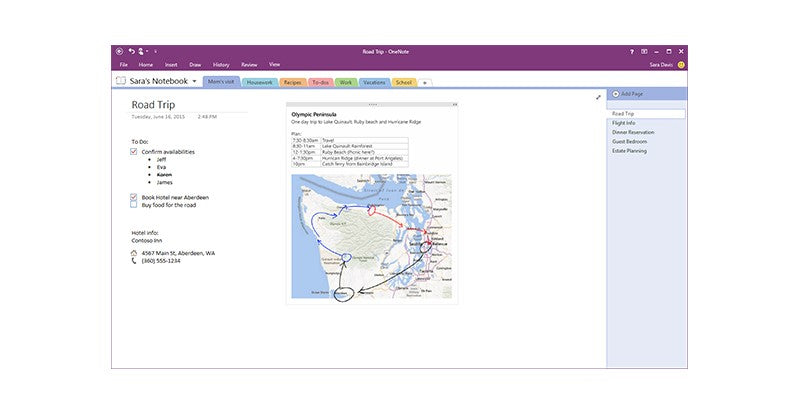Select the Vacations section tab
This screenshot has height=399, width=799.
pos(375,83)
